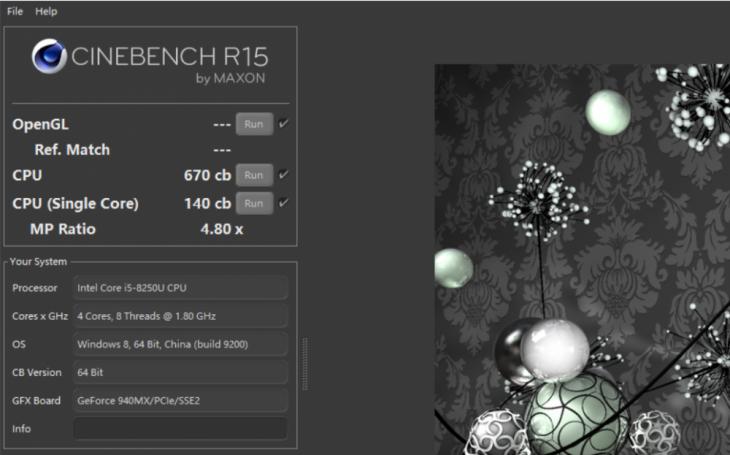Click the Ref. Match label
The image size is (730, 455).
[72, 149]
